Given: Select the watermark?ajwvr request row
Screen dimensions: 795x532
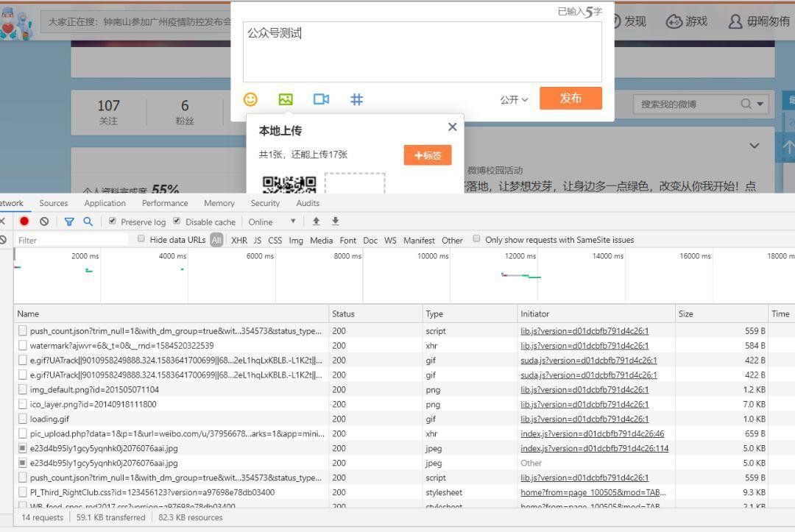Looking at the screenshot, I should tap(405, 346).
